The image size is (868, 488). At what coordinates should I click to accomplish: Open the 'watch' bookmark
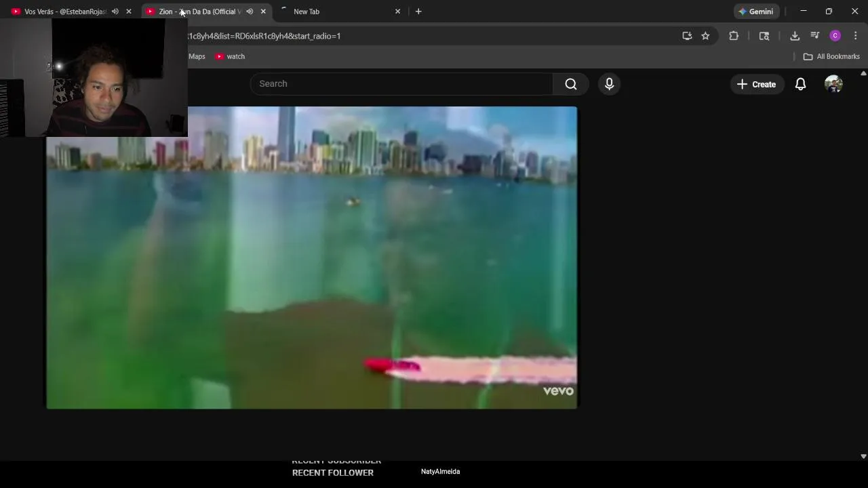click(230, 56)
